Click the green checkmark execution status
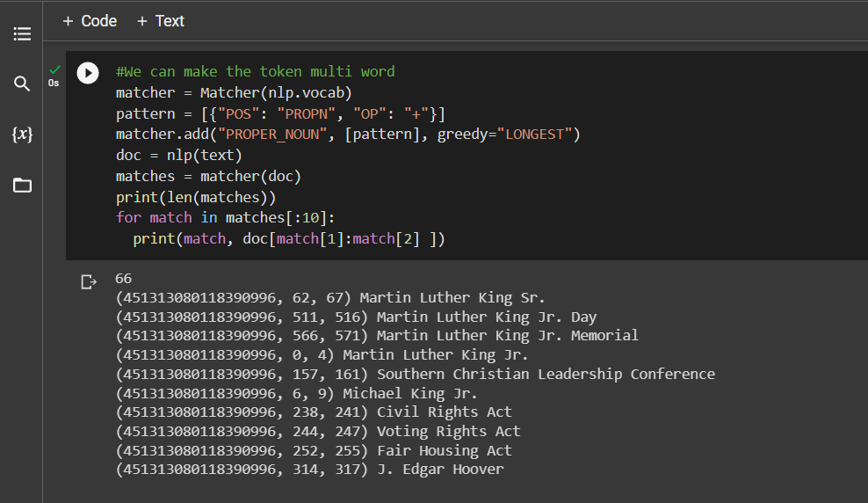Viewport: 868px width, 503px height. pos(54,69)
